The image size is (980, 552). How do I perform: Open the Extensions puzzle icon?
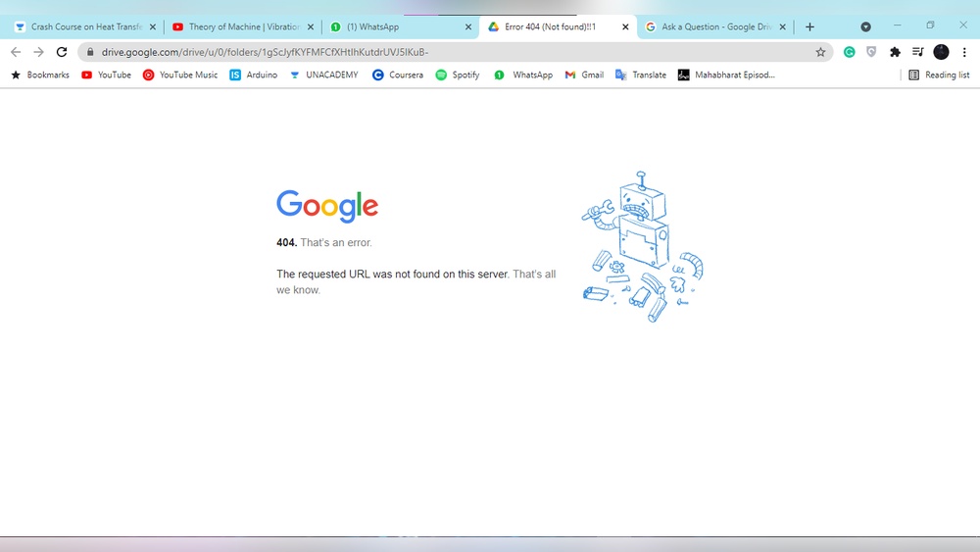tap(895, 52)
